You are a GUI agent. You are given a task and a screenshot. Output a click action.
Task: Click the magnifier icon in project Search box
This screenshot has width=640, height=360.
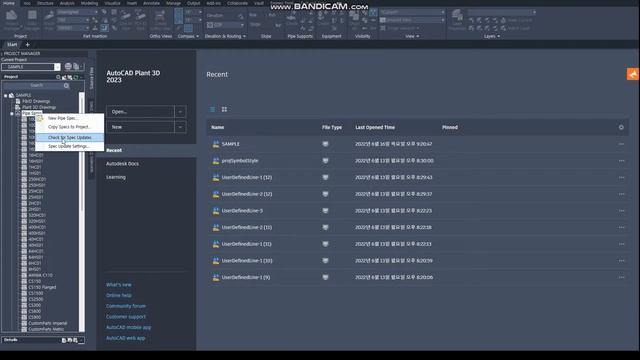[x=66, y=86]
